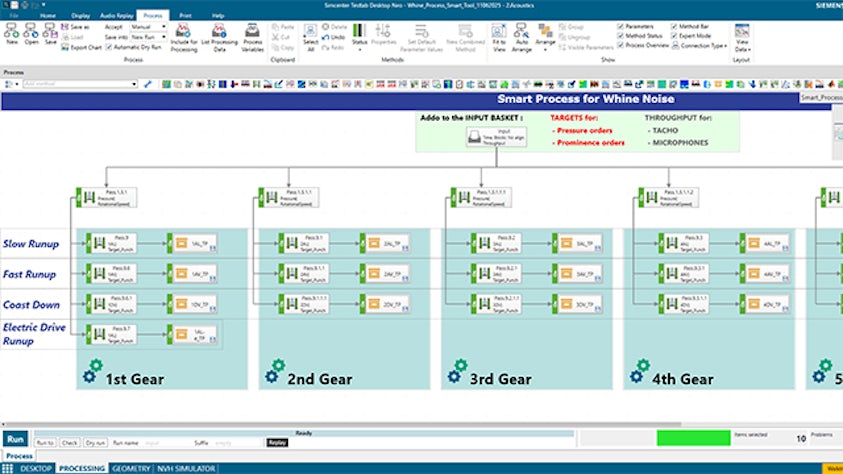This screenshot has width=843, height=474.
Task: Click the gear icon beside 1st Gear
Action: (x=93, y=372)
